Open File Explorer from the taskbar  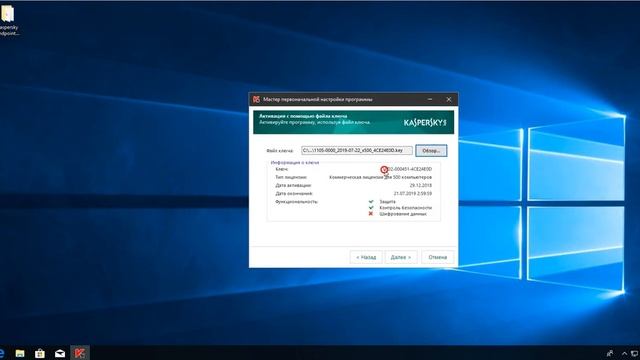tap(20, 353)
